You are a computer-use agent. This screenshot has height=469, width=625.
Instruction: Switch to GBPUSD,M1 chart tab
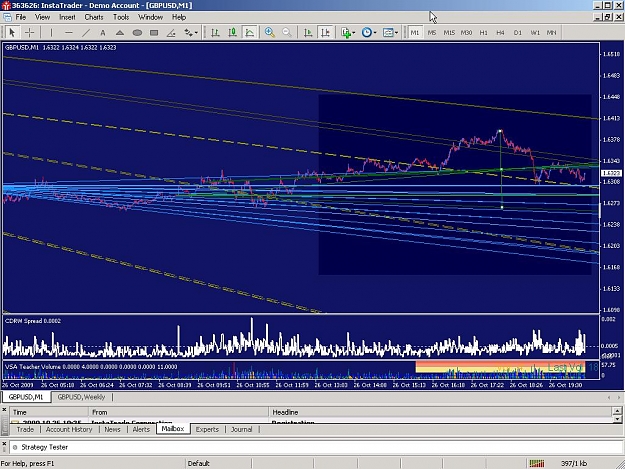coord(26,397)
